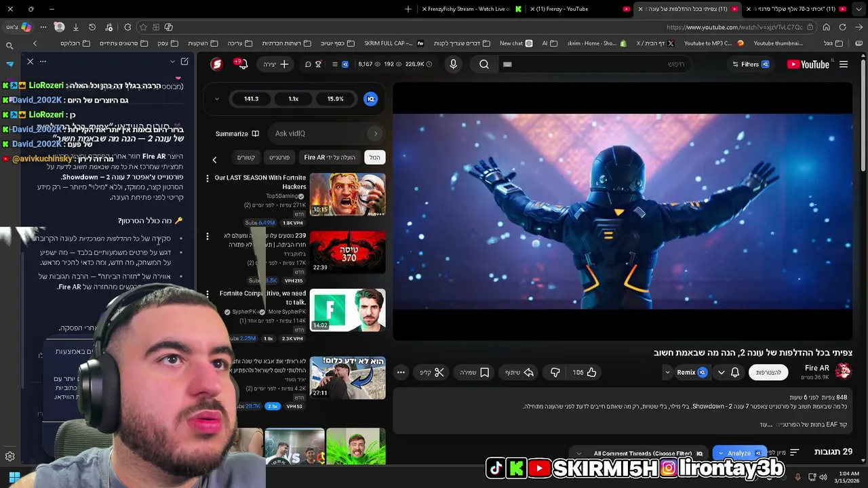Open more actions three-dot button under video

coord(401,372)
